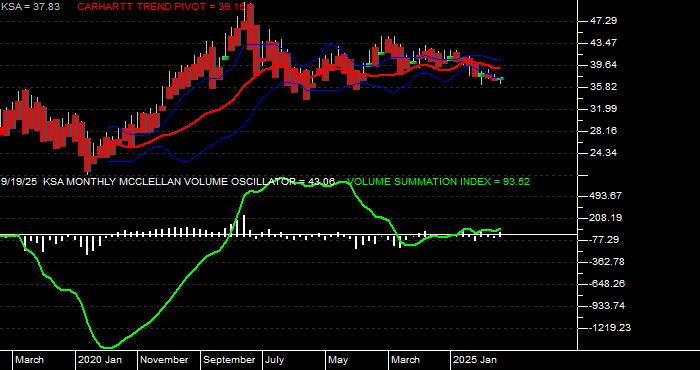
Task: Click the -648.26 oscillator axis value
Action: click(x=606, y=284)
